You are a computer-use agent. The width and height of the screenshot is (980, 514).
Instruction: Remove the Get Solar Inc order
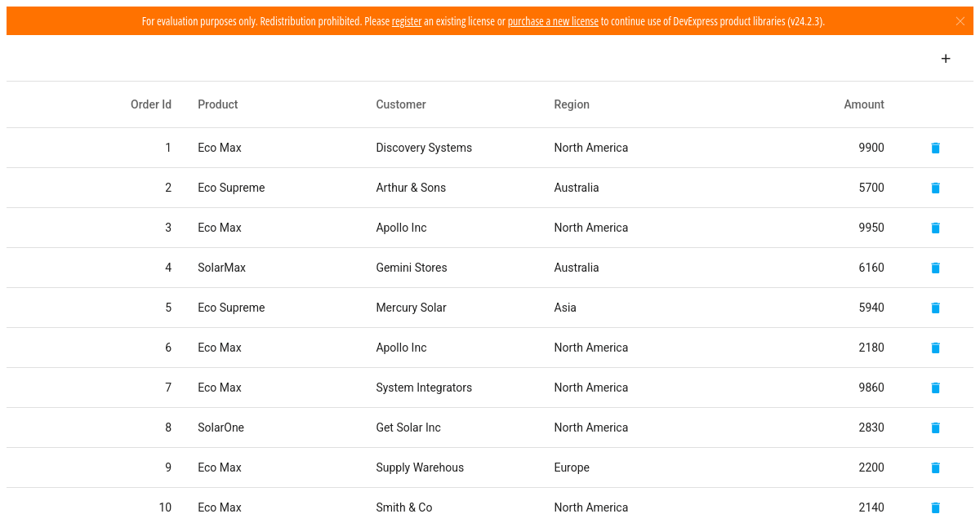pos(936,428)
